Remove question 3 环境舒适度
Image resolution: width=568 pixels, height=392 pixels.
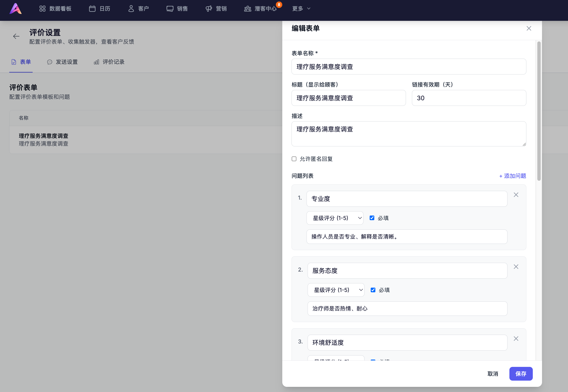pos(516,339)
